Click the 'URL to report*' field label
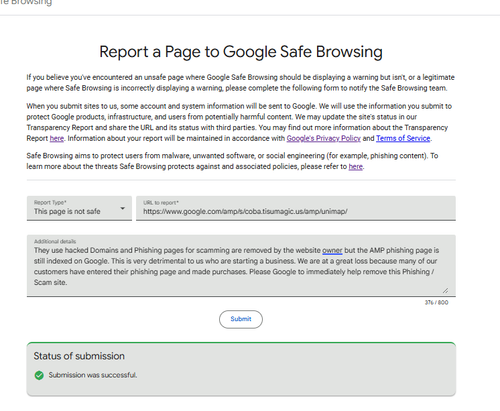This screenshot has height=411, width=500. click(161, 202)
